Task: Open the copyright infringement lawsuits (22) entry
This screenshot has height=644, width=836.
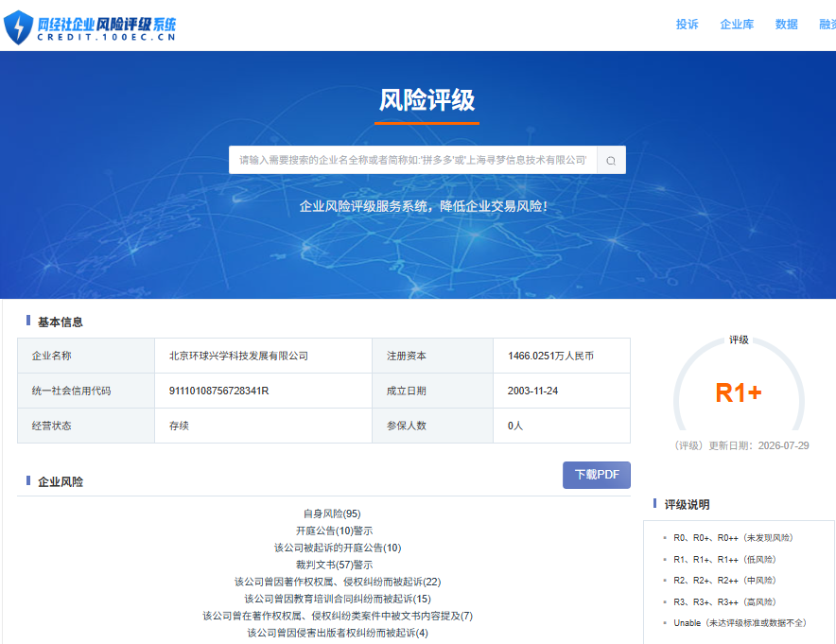Action: [x=338, y=582]
